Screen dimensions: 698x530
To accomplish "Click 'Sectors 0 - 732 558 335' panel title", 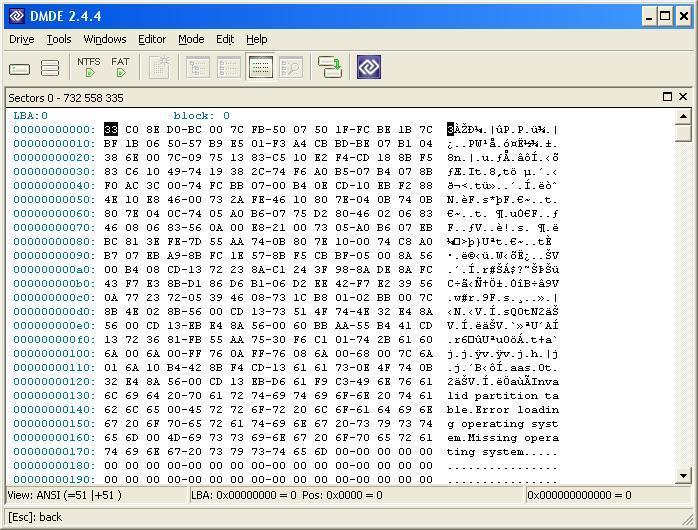I will [66, 98].
